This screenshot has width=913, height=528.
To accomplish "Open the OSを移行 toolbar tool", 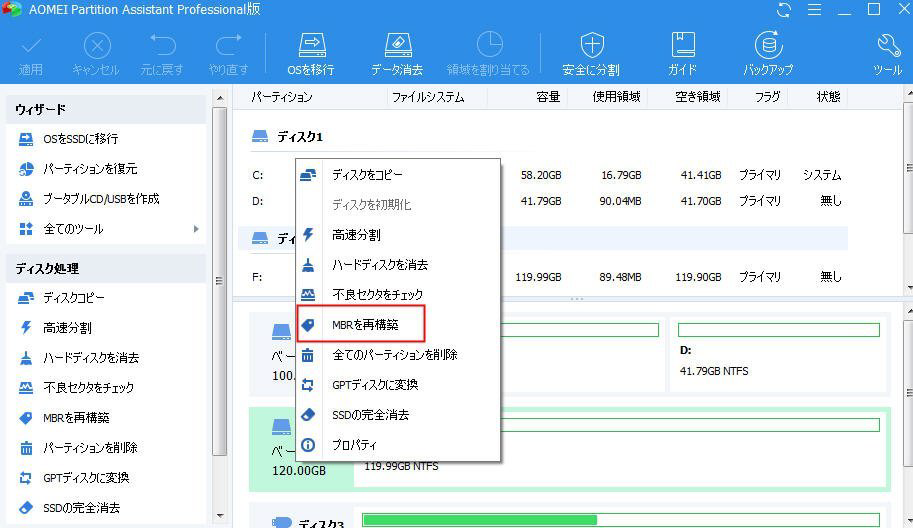I will [311, 55].
